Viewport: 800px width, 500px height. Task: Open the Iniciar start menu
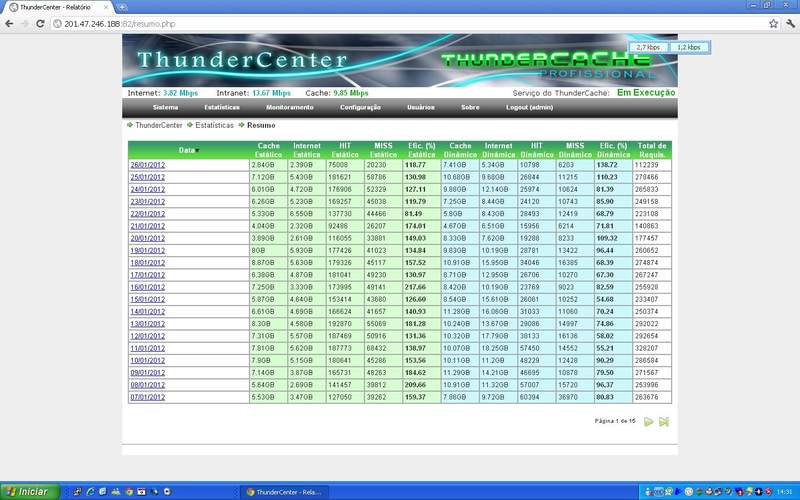pos(30,492)
